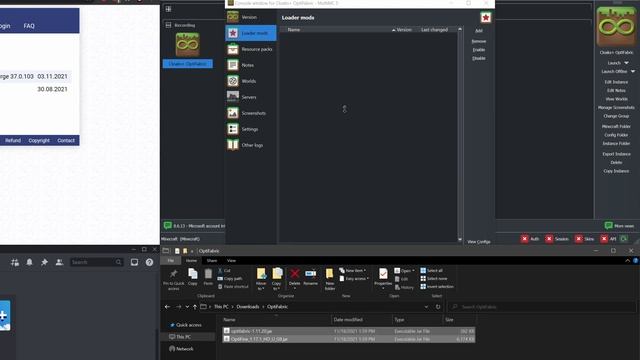Switch to the Home ribbon tab
The width and height of the screenshot is (640, 360).
click(191, 260)
